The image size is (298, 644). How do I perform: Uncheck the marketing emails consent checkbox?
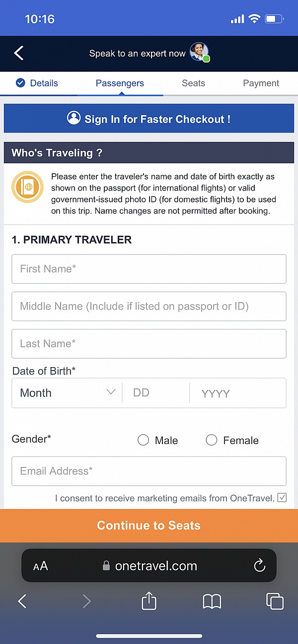pyautogui.click(x=282, y=498)
